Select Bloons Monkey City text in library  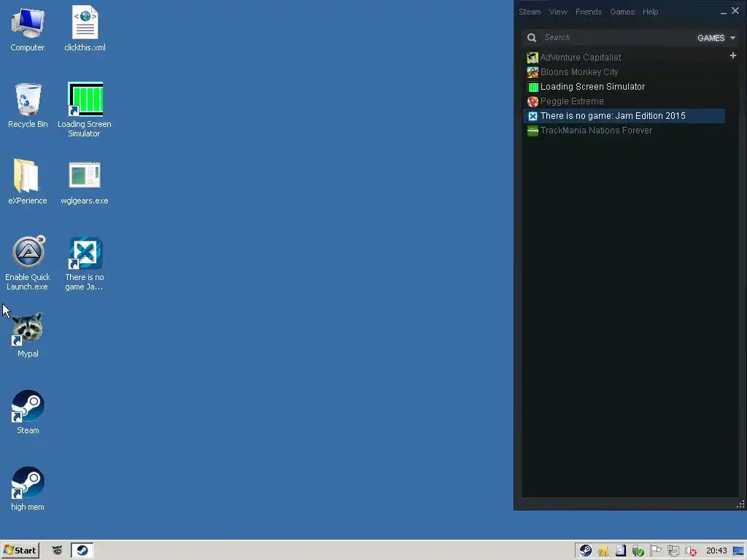point(578,72)
